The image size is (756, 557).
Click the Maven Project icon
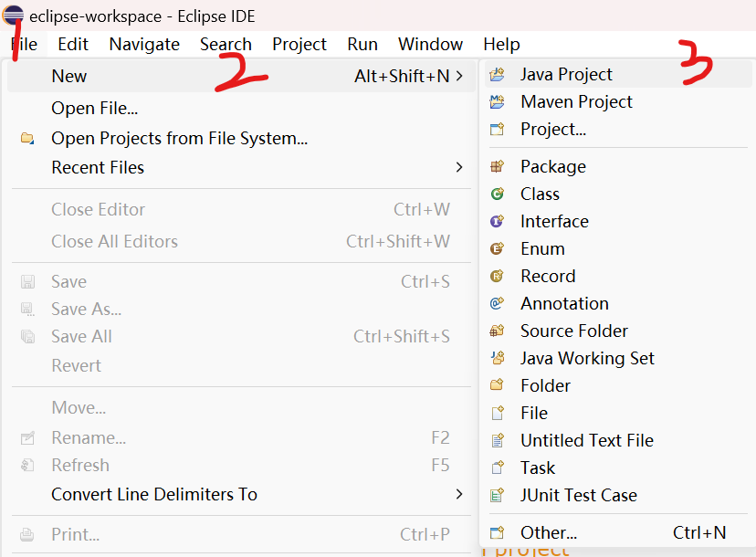pyautogui.click(x=497, y=102)
